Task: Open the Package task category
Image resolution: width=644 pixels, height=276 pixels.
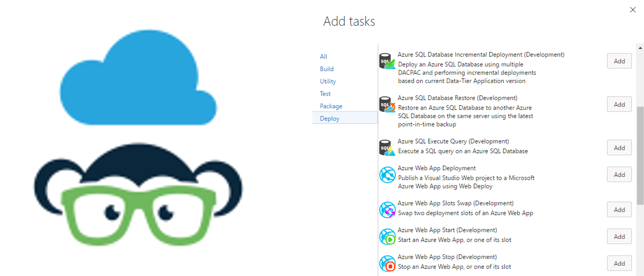Action: [331, 106]
